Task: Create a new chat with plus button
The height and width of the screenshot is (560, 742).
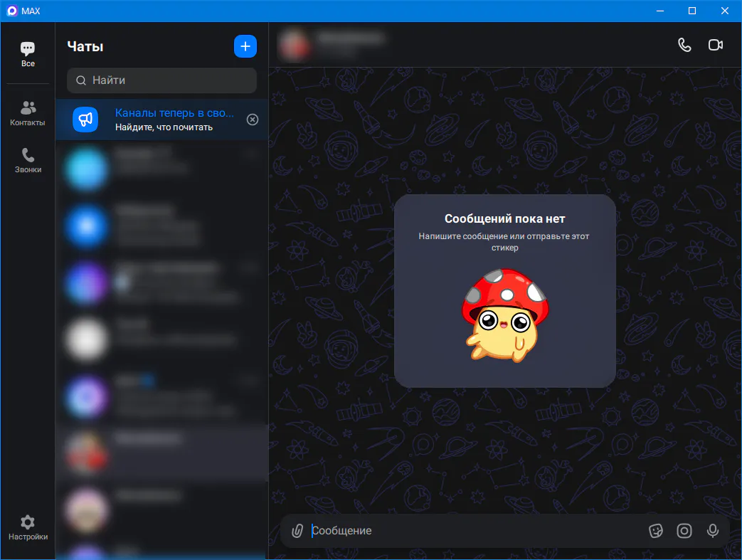Action: pyautogui.click(x=245, y=46)
